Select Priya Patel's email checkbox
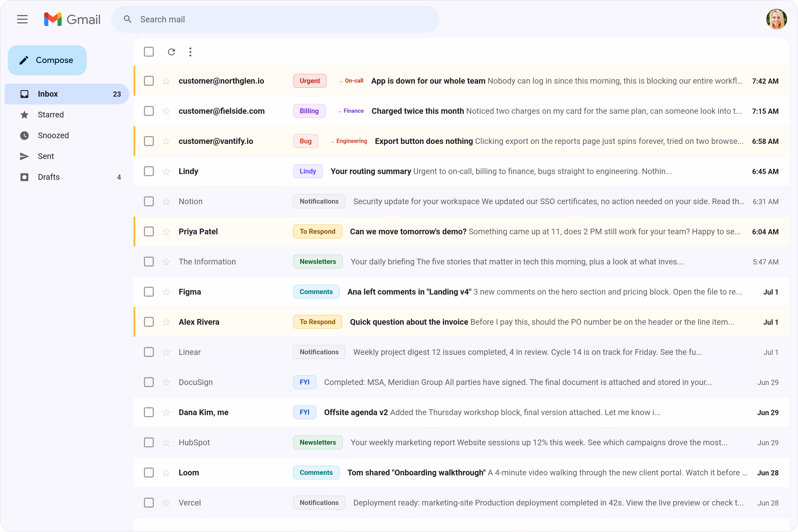Screen dimensions: 798x532 [x=149, y=232]
